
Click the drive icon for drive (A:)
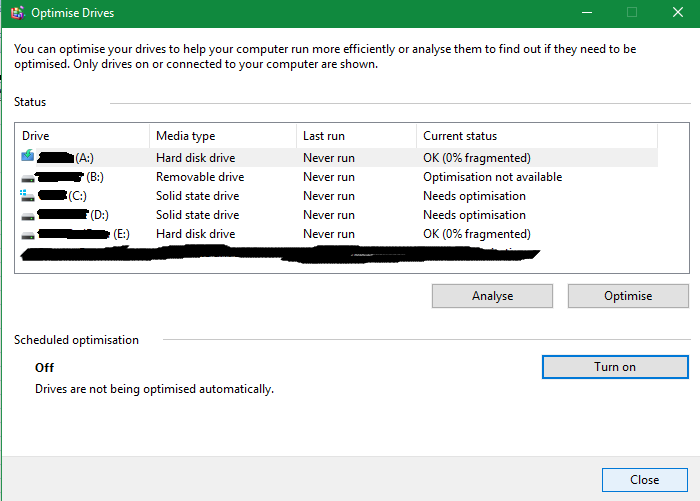(28, 156)
